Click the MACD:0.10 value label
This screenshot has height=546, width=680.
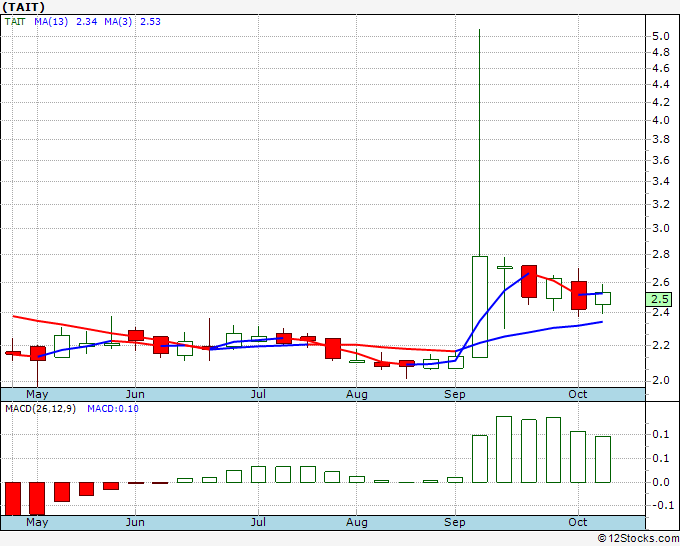[x=112, y=409]
